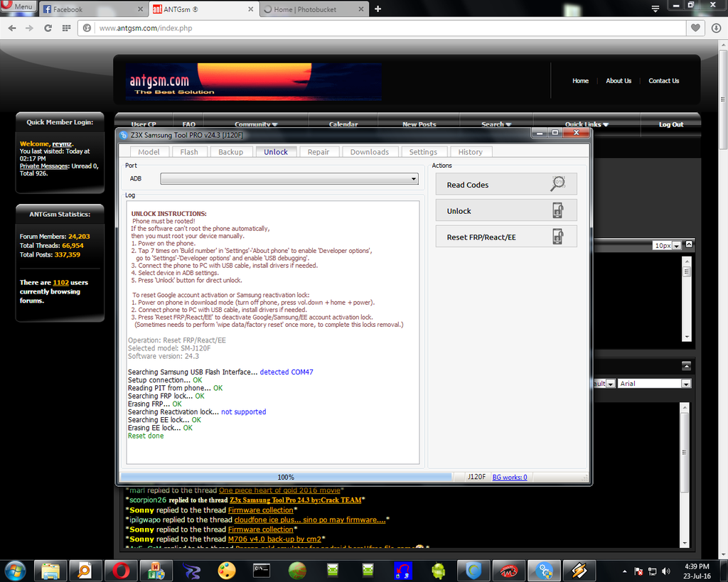The image size is (728, 582).
Task: Open the paint palette taskbar icon
Action: point(227,571)
